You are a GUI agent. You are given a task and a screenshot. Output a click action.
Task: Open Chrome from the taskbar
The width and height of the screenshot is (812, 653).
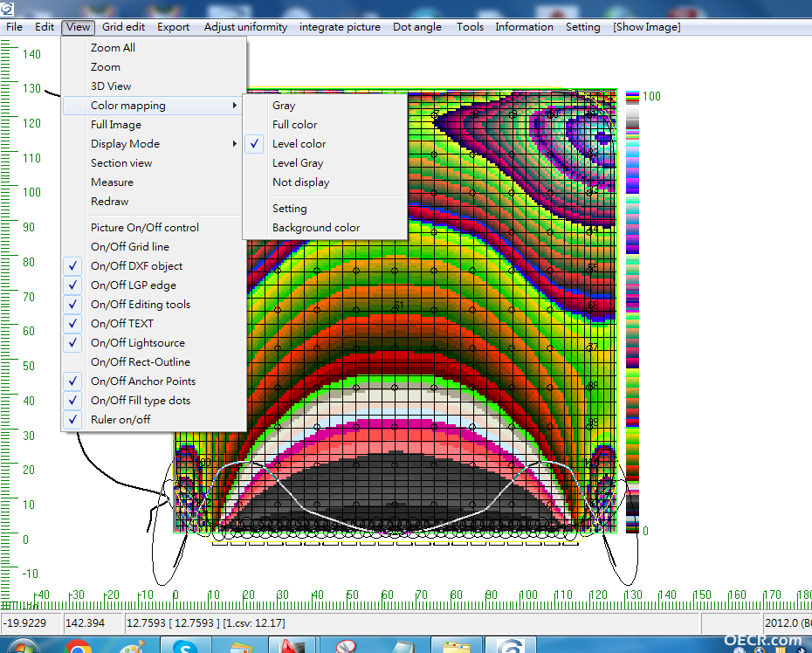pyautogui.click(x=78, y=647)
